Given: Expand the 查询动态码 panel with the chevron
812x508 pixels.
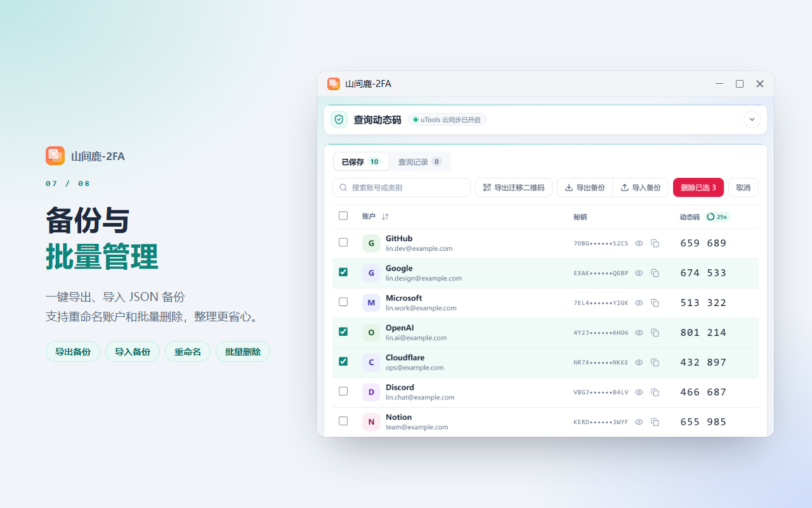Looking at the screenshot, I should 752,119.
